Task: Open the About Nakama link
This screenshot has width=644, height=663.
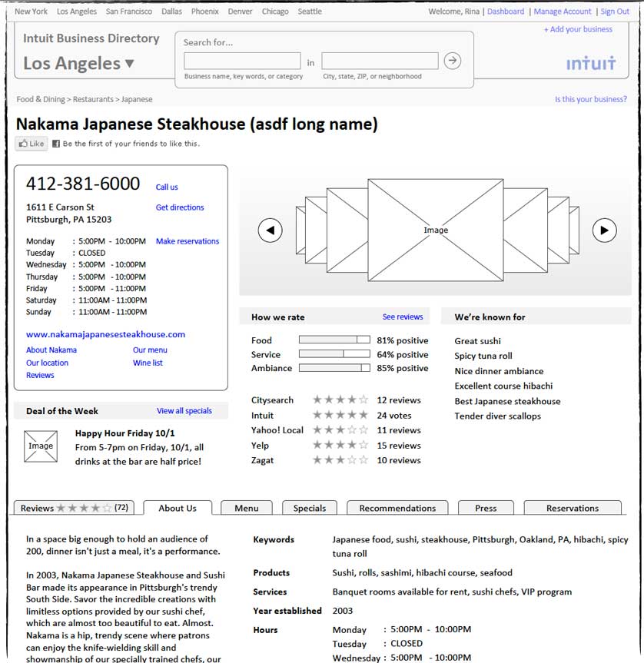Action: coord(51,350)
